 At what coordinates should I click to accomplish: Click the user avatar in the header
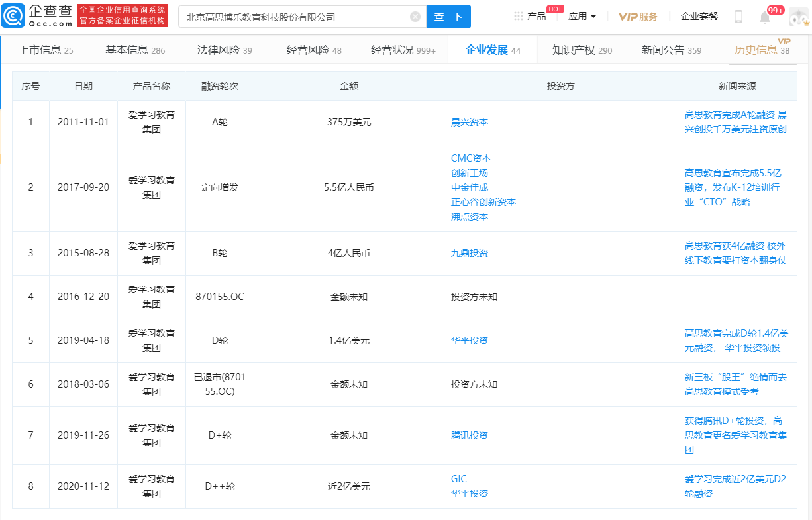point(798,17)
